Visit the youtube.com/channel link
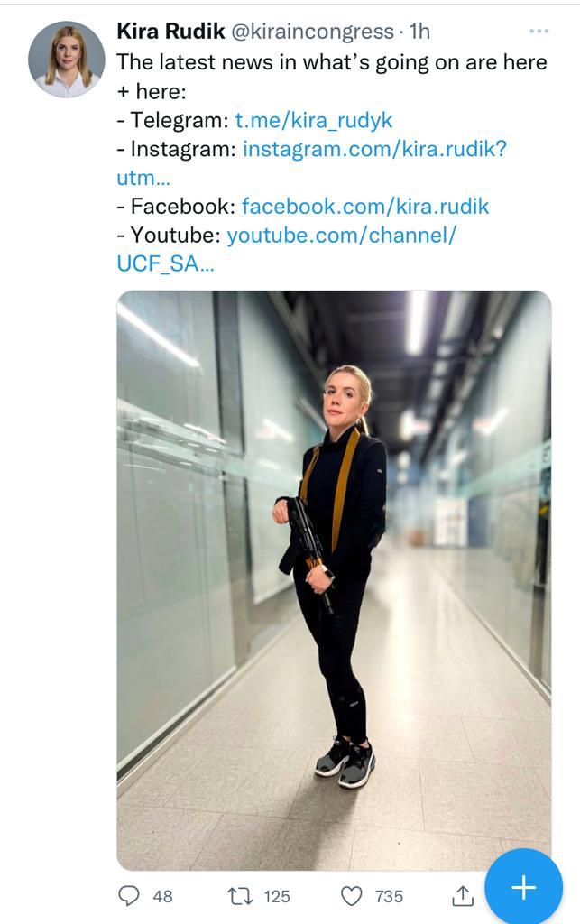 [342, 236]
